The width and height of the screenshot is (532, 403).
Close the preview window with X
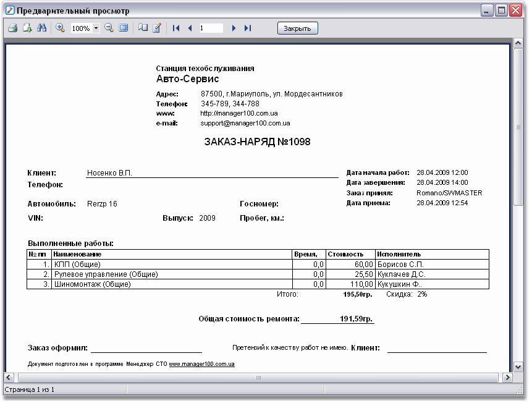516,10
